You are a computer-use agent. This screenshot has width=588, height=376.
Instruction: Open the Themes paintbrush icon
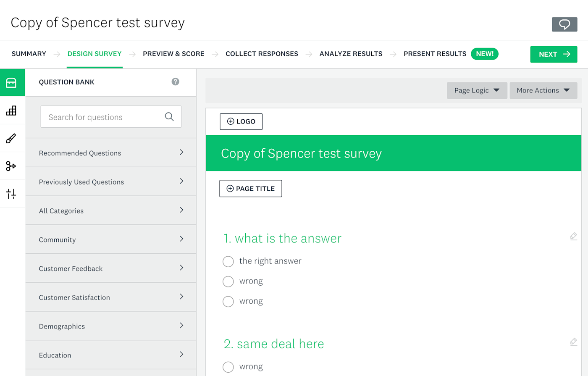pos(11,138)
